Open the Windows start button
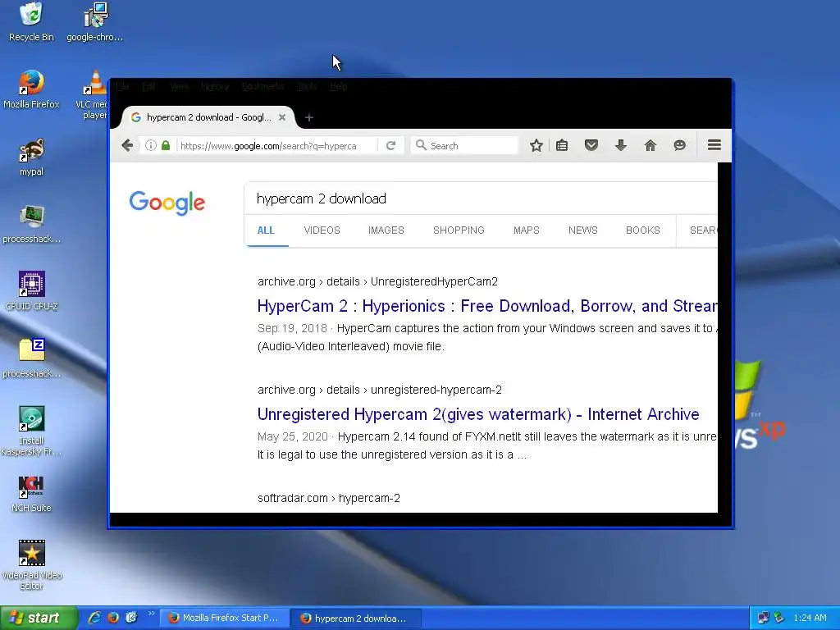840x630 pixels. point(39,618)
